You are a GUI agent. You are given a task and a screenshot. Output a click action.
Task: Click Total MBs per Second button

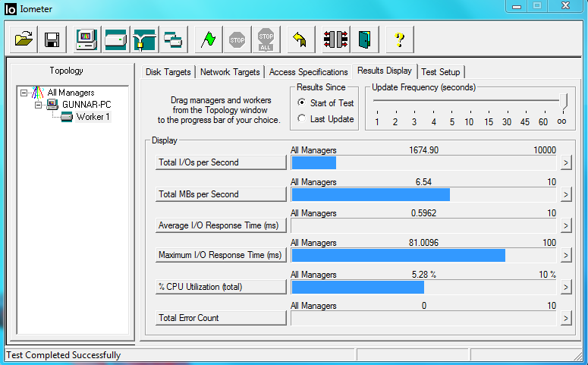(x=221, y=194)
